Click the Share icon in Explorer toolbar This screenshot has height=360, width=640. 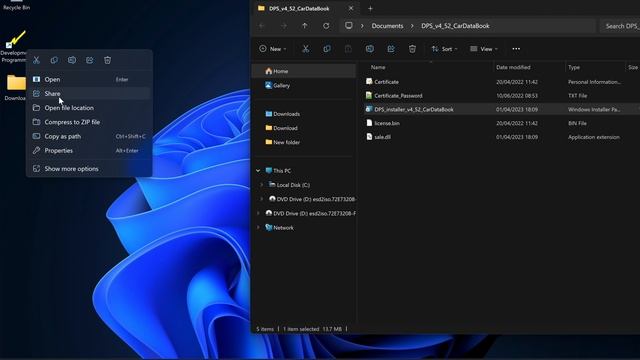pyautogui.click(x=391, y=49)
